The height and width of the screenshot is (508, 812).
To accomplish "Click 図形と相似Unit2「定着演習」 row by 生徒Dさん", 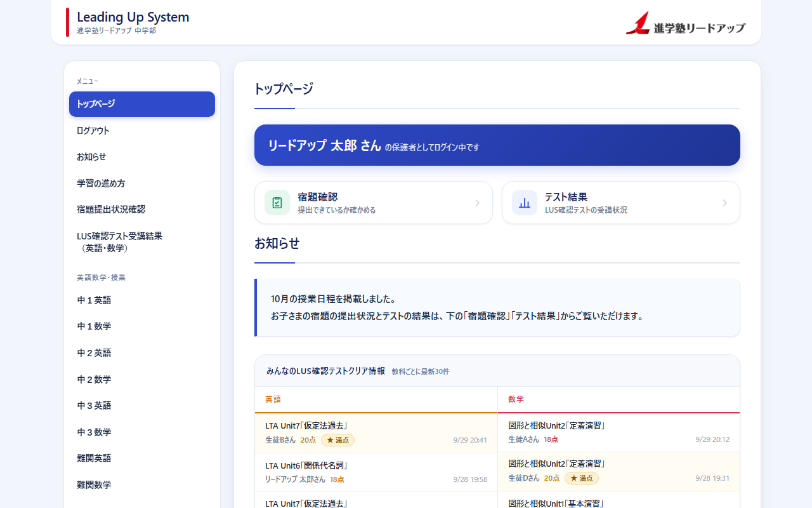I will 619,471.
